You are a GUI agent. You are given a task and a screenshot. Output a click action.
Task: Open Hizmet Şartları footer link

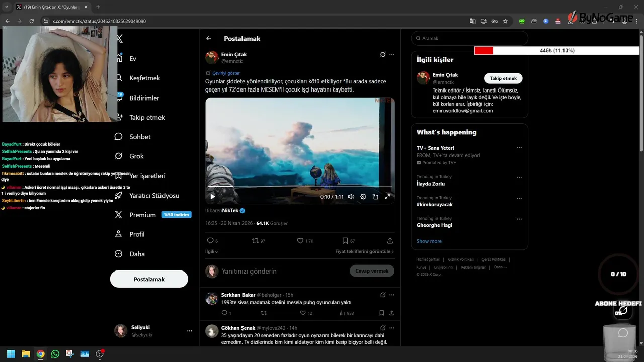point(428,259)
